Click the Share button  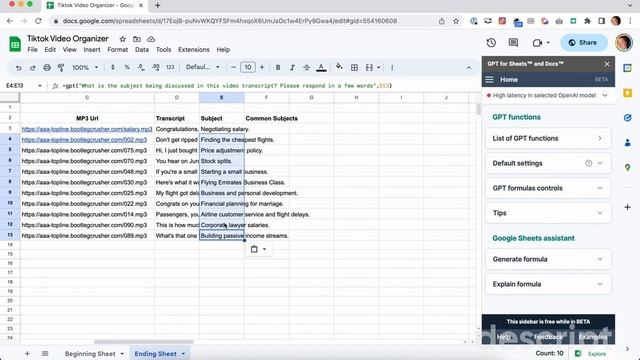pos(583,42)
